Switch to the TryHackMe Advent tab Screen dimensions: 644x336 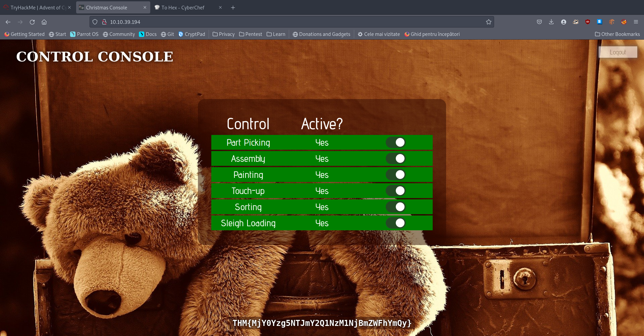pyautogui.click(x=35, y=7)
